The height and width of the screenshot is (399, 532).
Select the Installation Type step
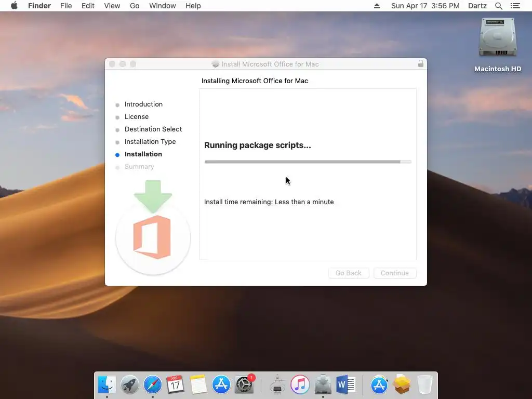(150, 142)
